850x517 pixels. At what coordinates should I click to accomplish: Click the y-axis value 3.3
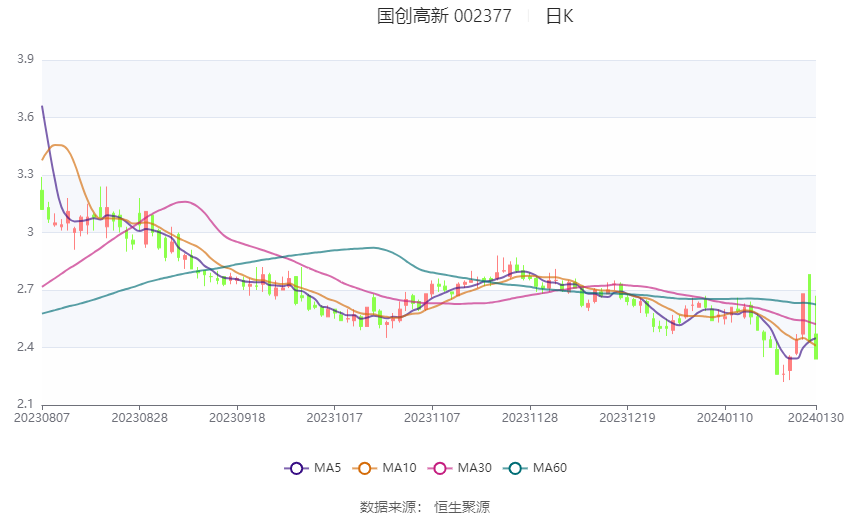coord(25,174)
